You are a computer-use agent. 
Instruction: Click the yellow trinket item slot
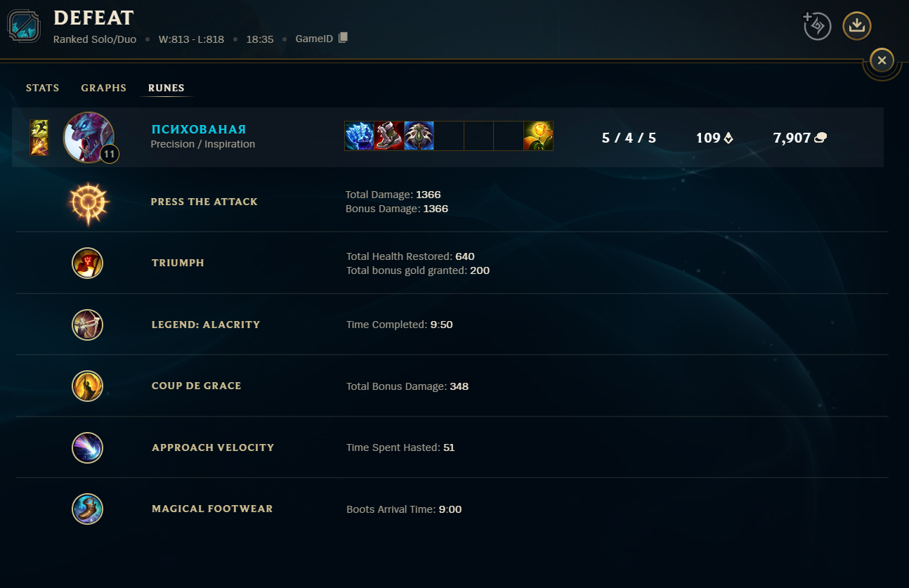538,136
